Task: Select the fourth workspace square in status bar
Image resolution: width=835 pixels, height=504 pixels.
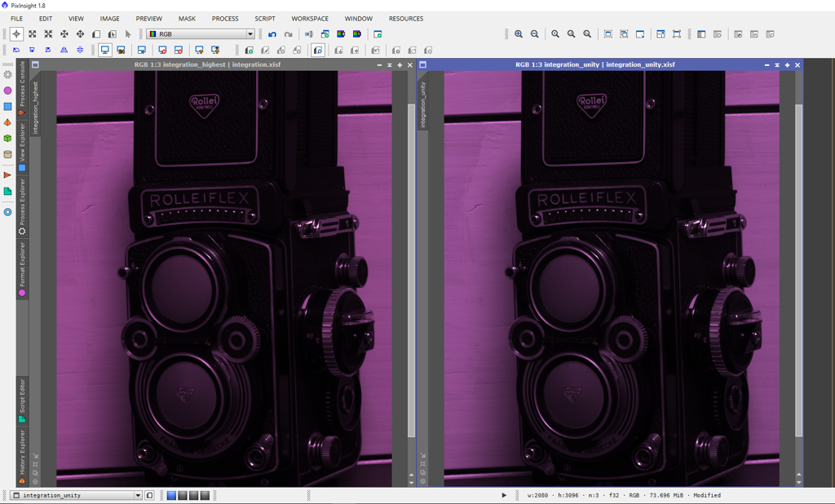Action: point(205,496)
